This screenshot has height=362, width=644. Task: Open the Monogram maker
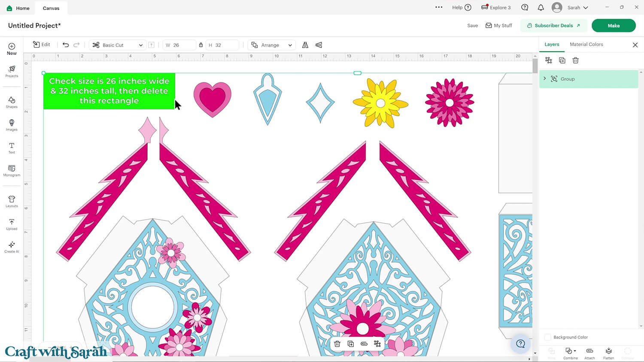tap(12, 170)
